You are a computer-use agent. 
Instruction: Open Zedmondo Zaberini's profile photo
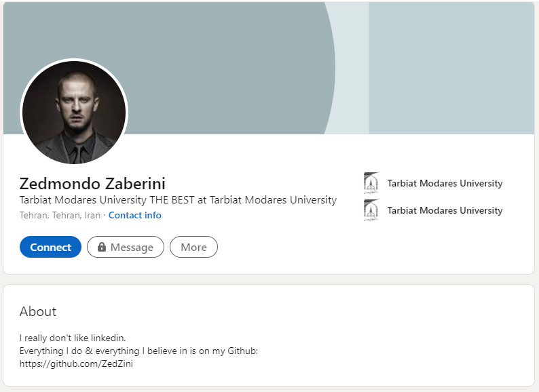pyautogui.click(x=74, y=113)
